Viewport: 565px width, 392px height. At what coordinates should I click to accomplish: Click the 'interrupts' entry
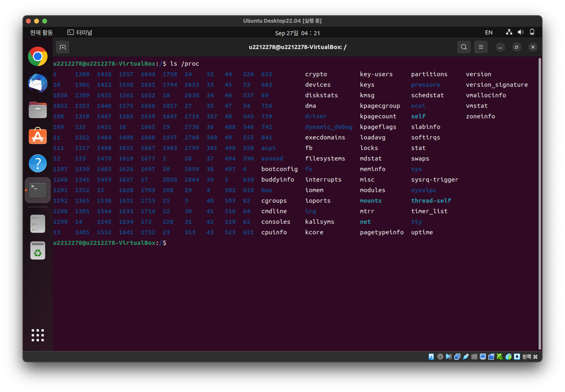click(x=323, y=180)
